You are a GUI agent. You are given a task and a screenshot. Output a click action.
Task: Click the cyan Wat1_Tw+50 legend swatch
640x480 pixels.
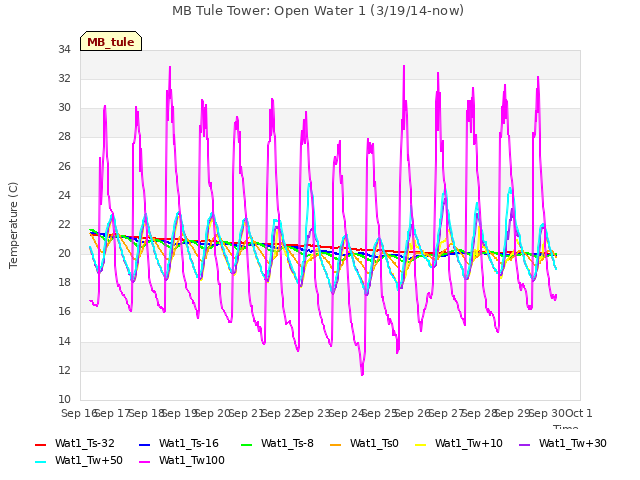pyautogui.click(x=41, y=462)
